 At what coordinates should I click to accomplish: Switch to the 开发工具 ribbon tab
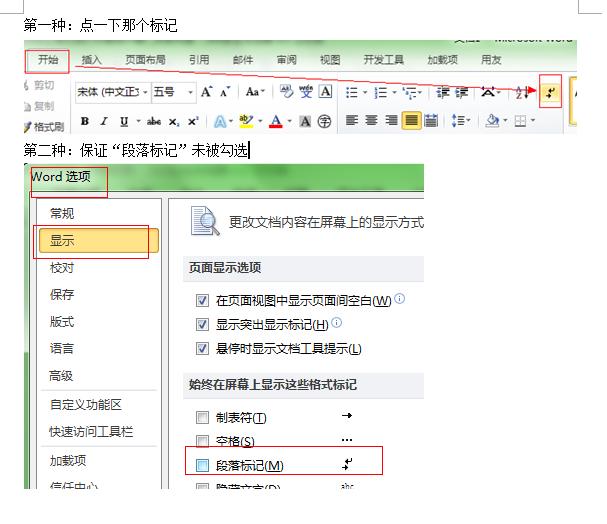click(x=384, y=60)
